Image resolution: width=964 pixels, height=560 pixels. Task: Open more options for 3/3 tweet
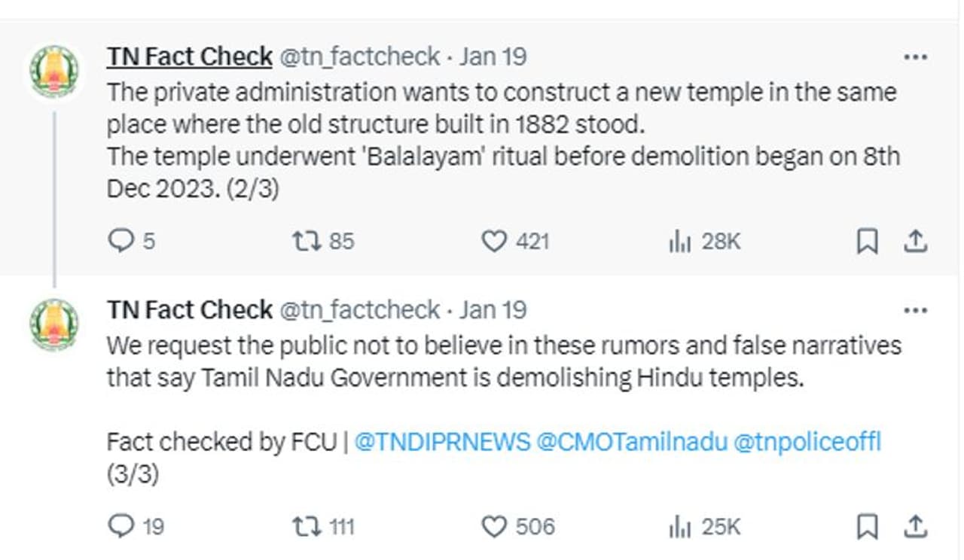click(915, 310)
